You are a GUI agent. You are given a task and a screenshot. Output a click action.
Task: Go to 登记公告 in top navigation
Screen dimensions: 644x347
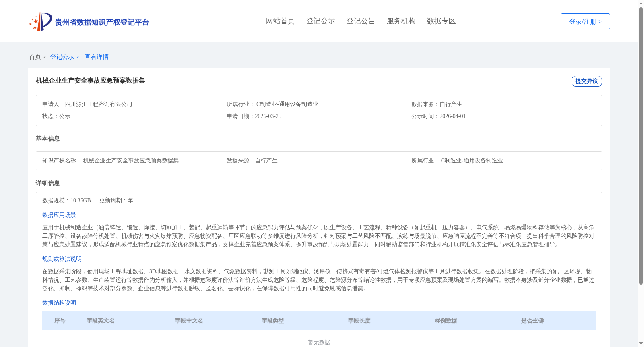click(x=361, y=21)
